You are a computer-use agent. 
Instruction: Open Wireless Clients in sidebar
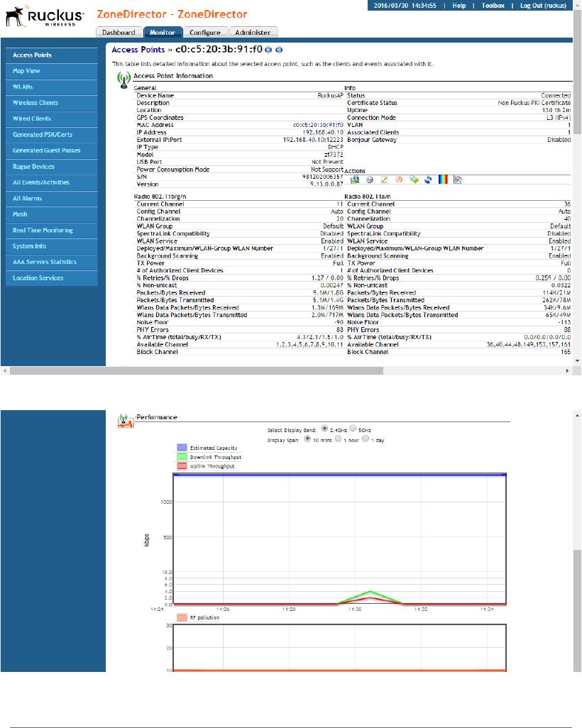click(x=52, y=103)
